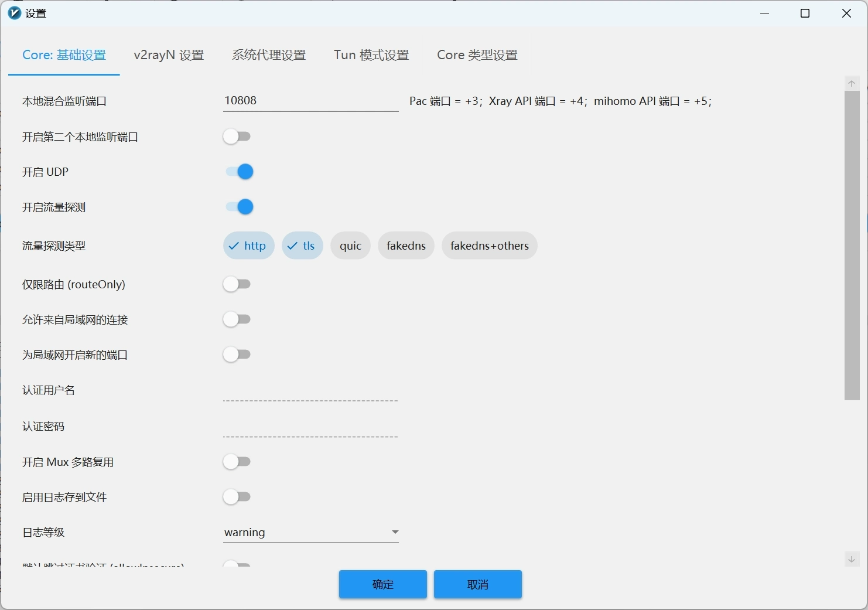Maximize the settings window
Viewport: 868px width, 610px height.
(805, 13)
